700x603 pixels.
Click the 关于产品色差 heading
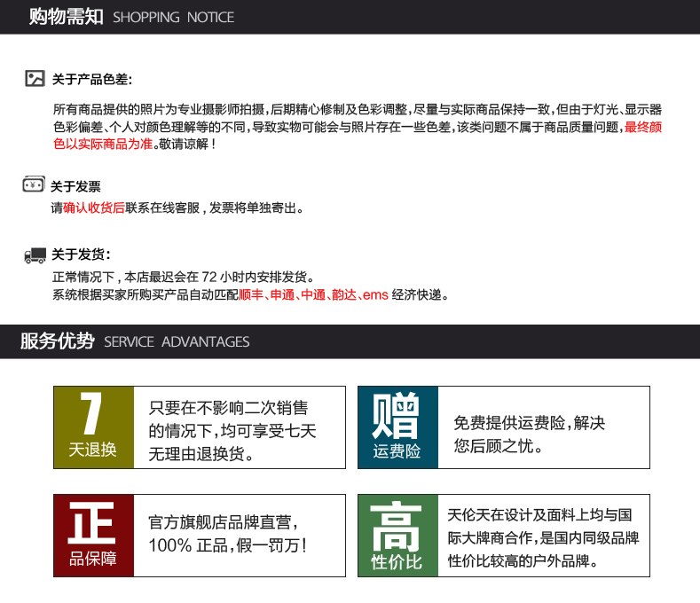tap(92, 80)
